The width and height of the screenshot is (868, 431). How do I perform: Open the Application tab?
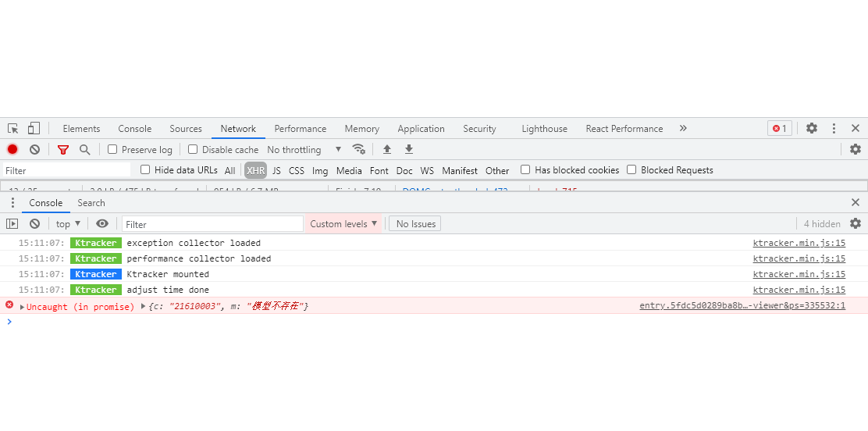pos(421,129)
